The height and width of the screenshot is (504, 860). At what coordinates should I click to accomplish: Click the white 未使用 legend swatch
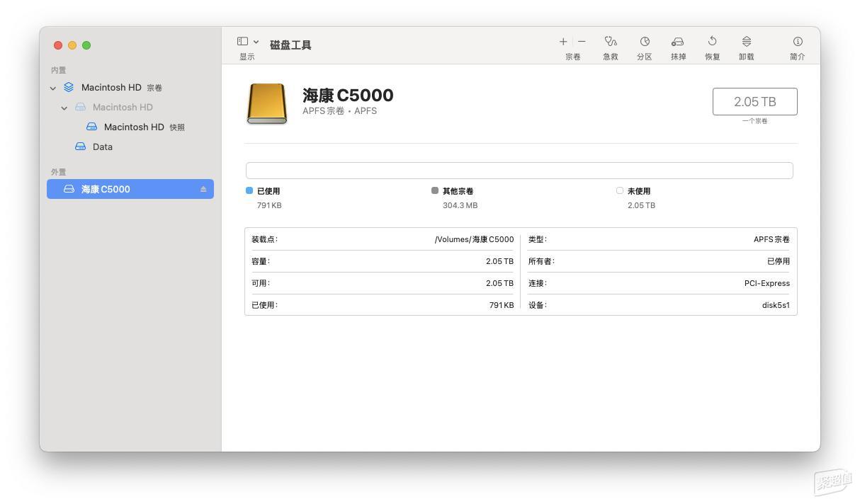620,190
